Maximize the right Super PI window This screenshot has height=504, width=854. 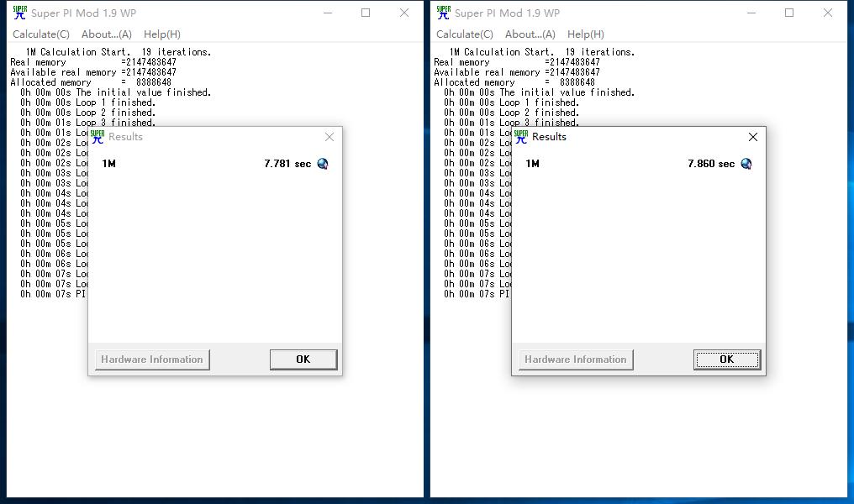point(789,13)
